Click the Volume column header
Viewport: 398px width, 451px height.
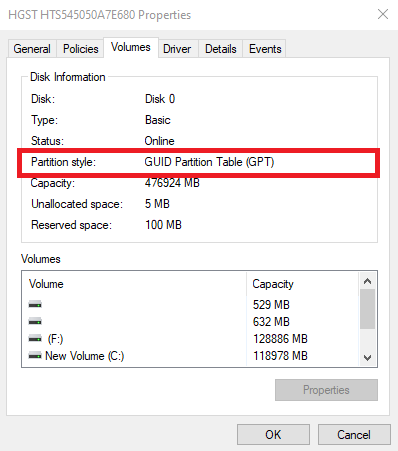click(x=134, y=284)
